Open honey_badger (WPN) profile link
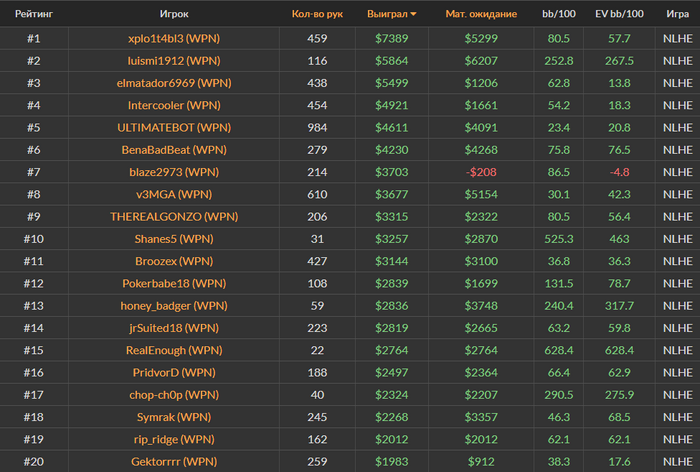This screenshot has height=472, width=700. [x=174, y=305]
